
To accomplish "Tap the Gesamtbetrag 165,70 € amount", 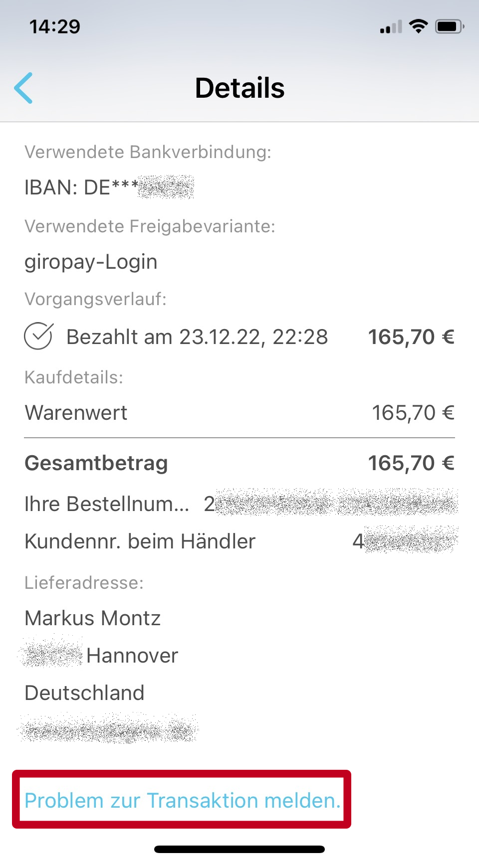I will click(x=411, y=463).
